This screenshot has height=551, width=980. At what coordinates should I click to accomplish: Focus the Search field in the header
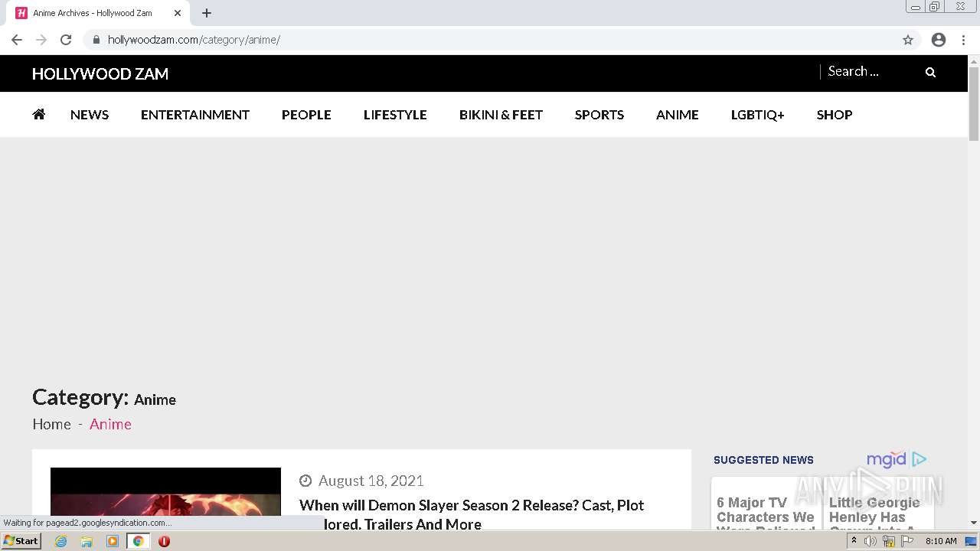(x=871, y=71)
